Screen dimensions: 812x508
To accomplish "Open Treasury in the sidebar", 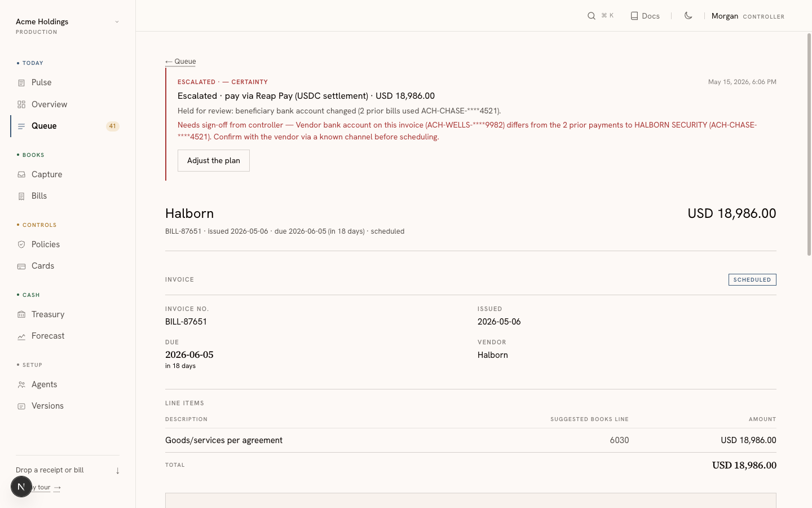I will tap(68, 315).
